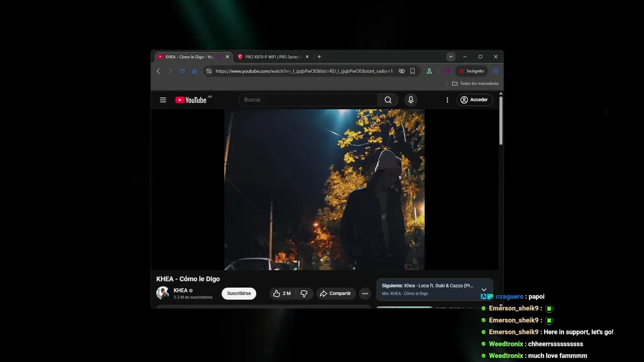
Task: Expand the Siguiente mix playlist chevron
Action: [x=484, y=290]
